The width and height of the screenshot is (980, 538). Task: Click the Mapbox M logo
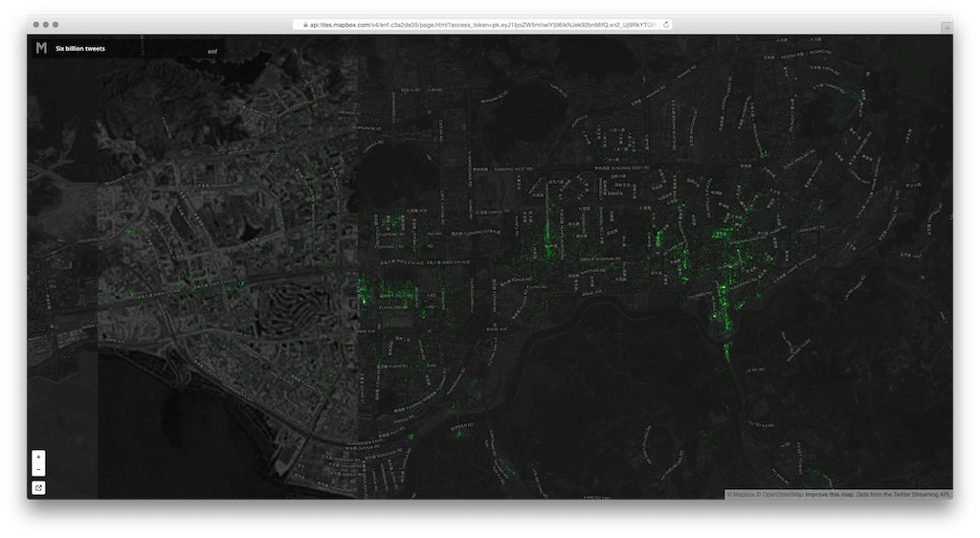pyautogui.click(x=41, y=48)
